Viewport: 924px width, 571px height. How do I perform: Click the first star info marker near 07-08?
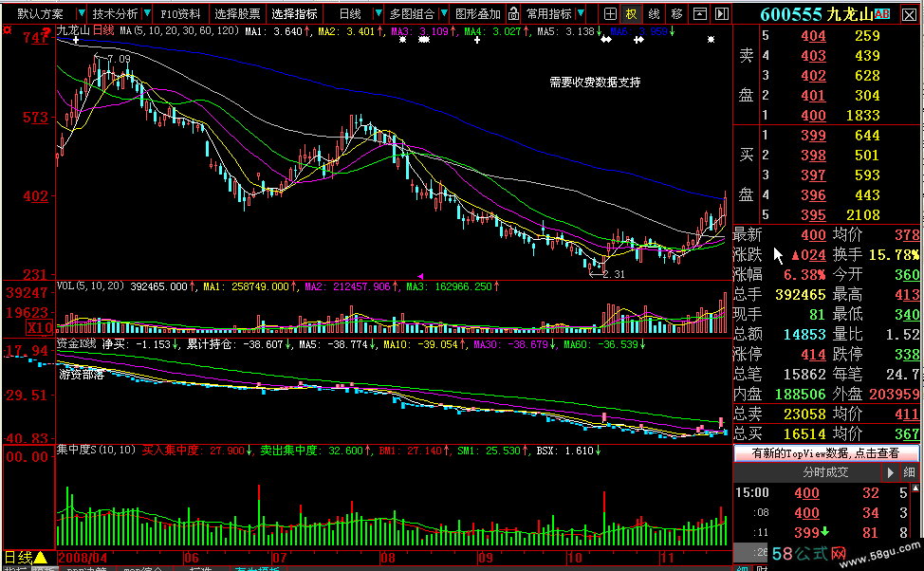[x=402, y=40]
